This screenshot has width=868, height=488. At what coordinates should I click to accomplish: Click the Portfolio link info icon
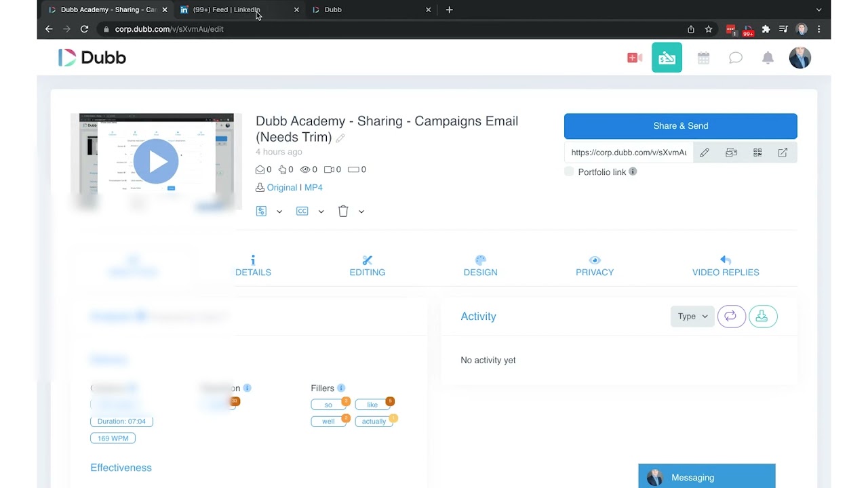click(633, 171)
